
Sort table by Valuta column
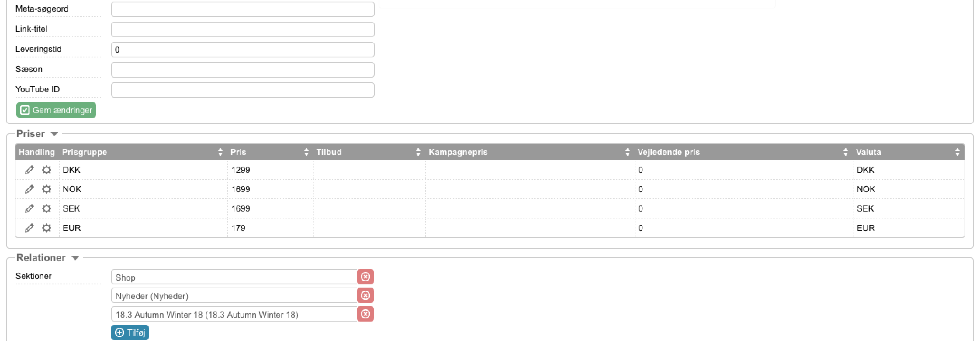[x=957, y=152]
